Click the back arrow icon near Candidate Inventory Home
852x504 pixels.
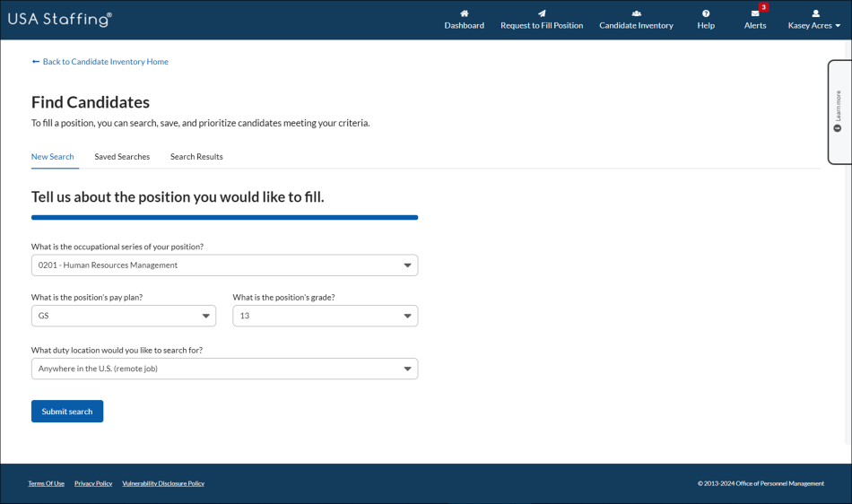(36, 61)
